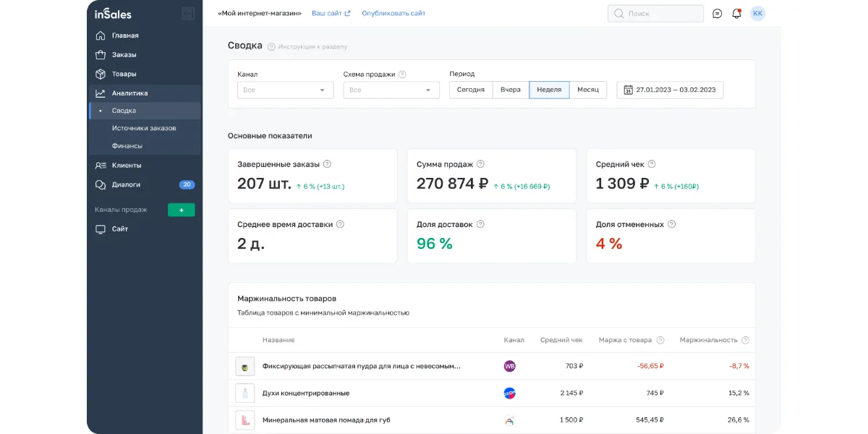Expand the Канал dropdown

[285, 90]
